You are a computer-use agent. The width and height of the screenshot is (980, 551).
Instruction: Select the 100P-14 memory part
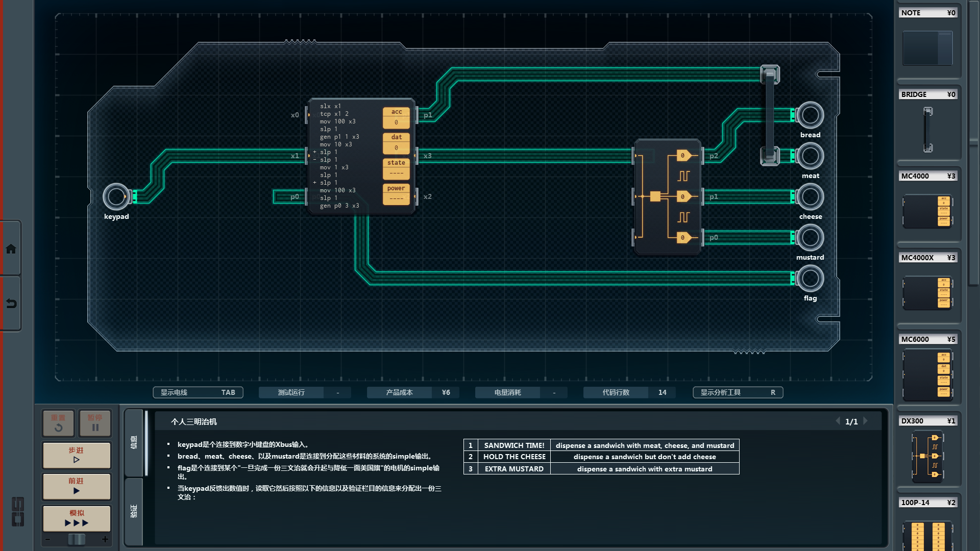927,536
